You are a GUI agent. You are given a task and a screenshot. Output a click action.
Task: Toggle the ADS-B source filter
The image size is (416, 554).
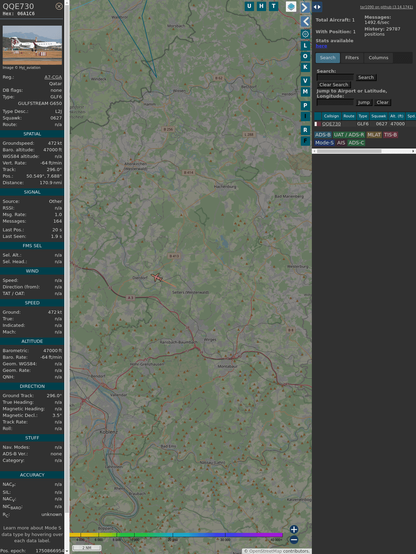tap(322, 135)
